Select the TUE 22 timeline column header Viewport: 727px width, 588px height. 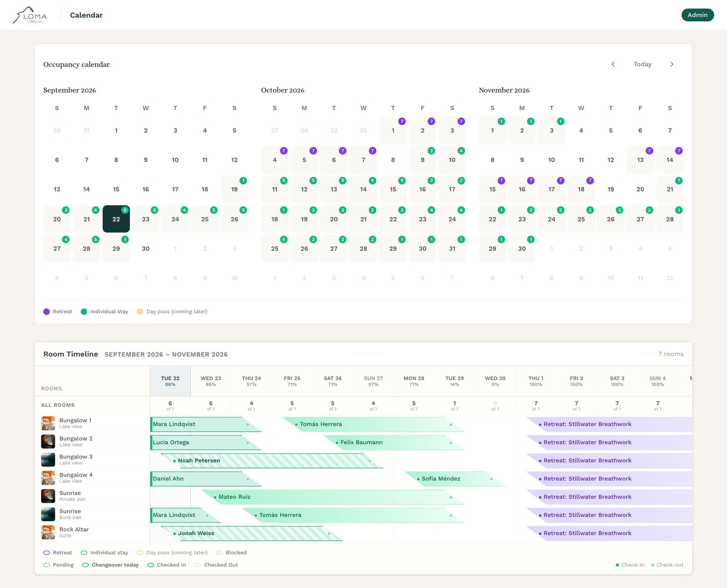[x=170, y=381]
